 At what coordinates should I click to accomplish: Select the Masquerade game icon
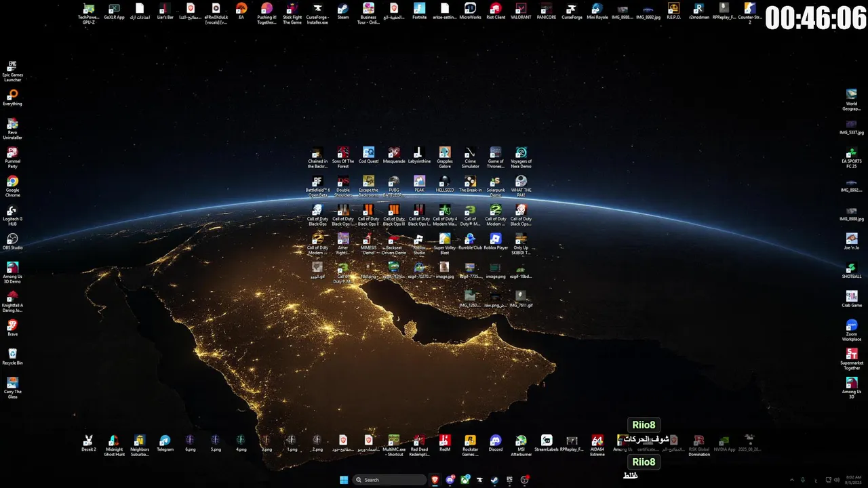tap(394, 156)
